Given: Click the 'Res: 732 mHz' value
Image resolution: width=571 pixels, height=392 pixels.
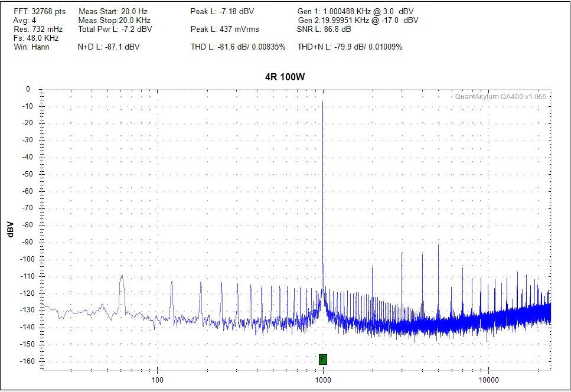Looking at the screenshot, I should coord(38,29).
